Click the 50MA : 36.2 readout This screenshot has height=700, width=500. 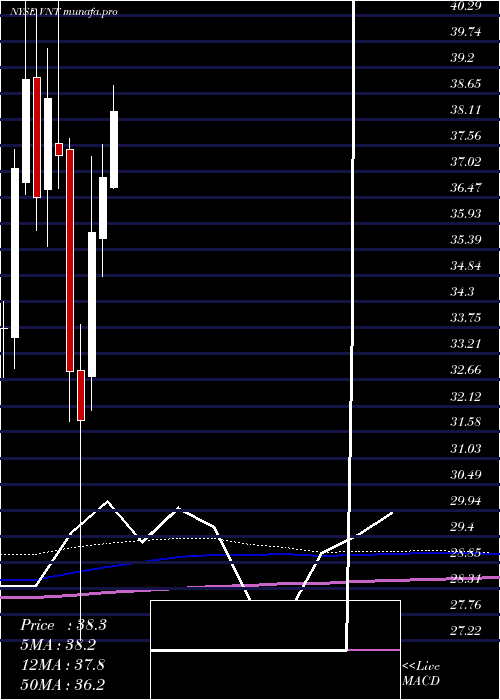(x=63, y=684)
